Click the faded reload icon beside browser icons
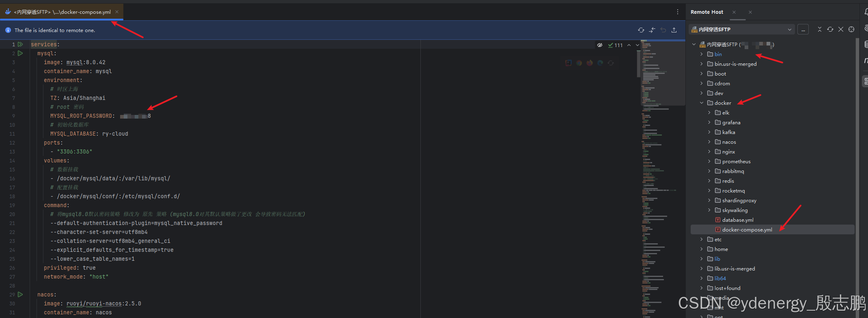 [611, 63]
